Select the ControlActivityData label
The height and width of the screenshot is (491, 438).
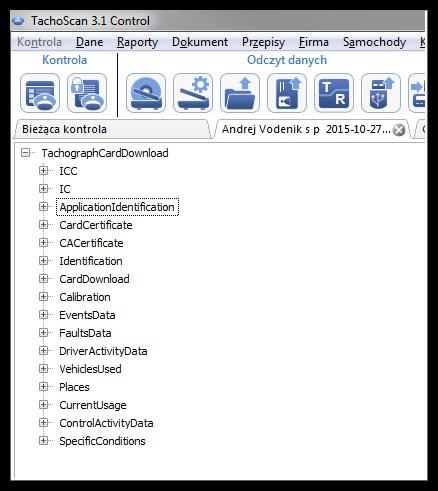106,423
